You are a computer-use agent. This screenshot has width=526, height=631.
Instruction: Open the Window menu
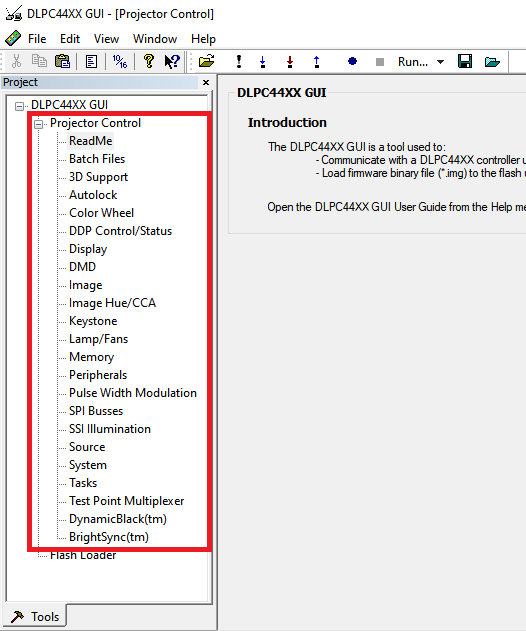tap(155, 39)
